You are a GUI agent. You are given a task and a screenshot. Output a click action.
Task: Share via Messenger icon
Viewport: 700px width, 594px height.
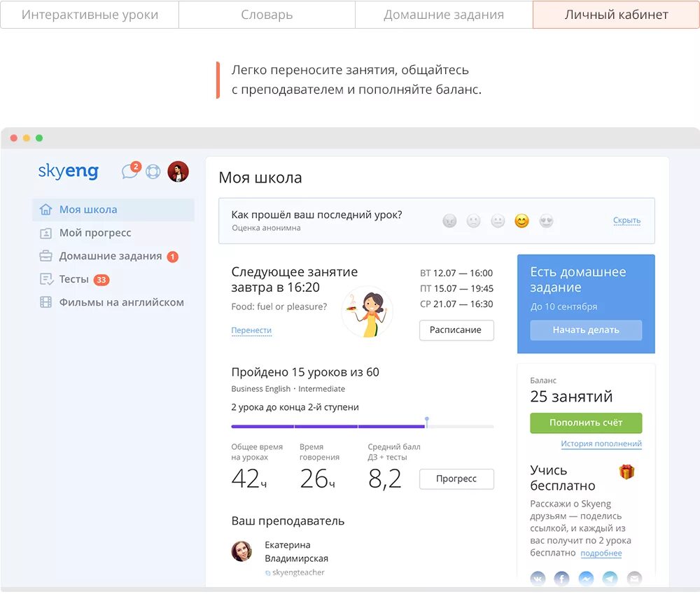(586, 579)
